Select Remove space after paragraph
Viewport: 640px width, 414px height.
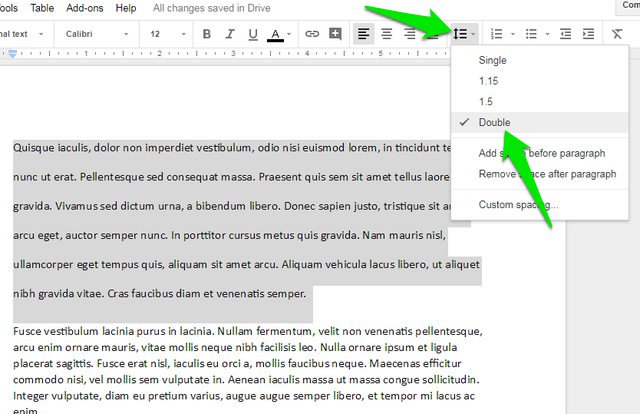(539, 174)
